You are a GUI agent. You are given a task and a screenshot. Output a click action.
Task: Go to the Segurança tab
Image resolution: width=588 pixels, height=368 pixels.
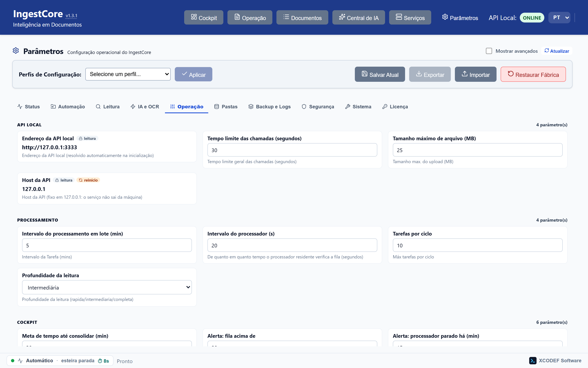click(x=318, y=107)
